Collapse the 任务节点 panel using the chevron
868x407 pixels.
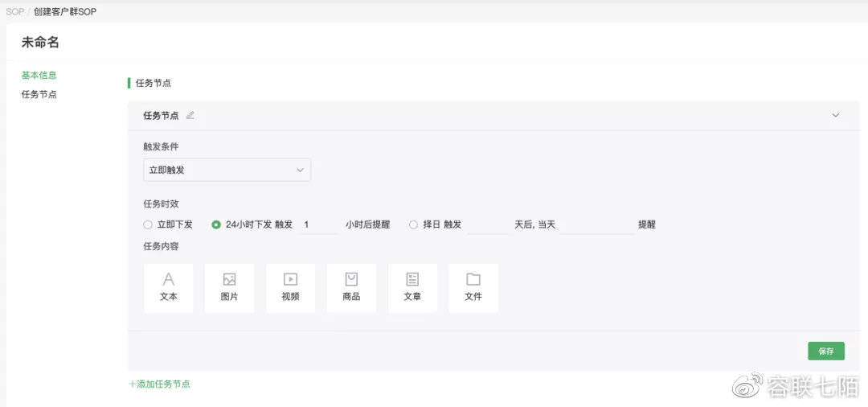(835, 115)
